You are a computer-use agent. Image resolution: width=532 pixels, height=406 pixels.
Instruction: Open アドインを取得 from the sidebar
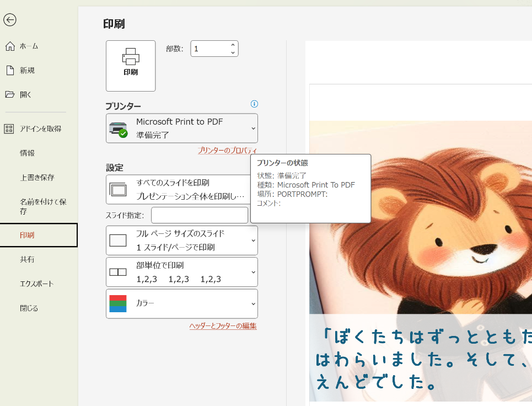pyautogui.click(x=39, y=129)
